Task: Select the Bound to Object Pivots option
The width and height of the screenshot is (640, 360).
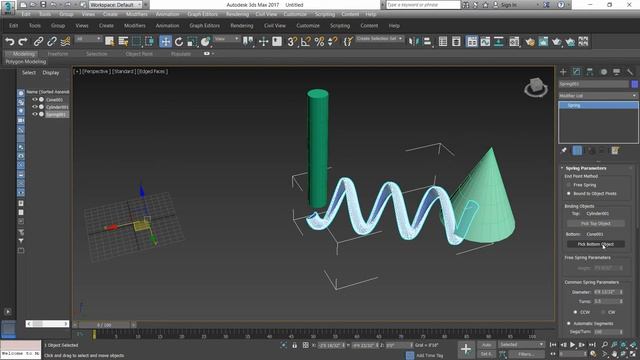Action: (x=569, y=193)
